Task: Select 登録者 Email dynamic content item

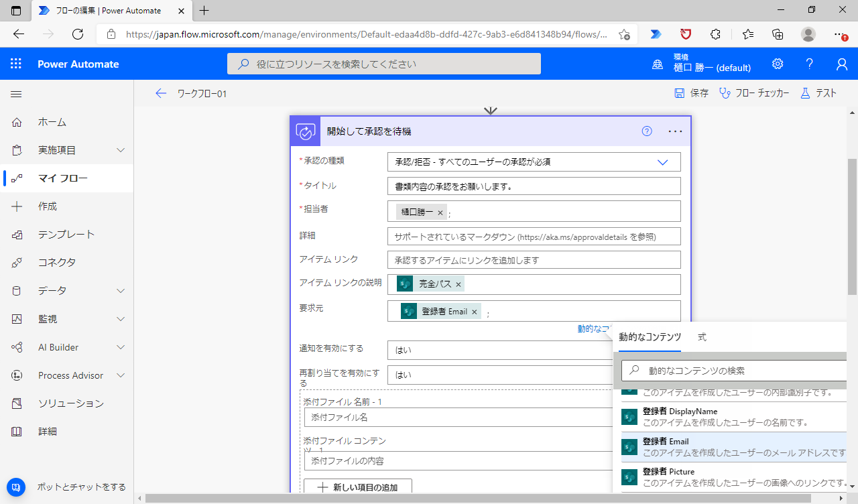Action: tap(733, 447)
